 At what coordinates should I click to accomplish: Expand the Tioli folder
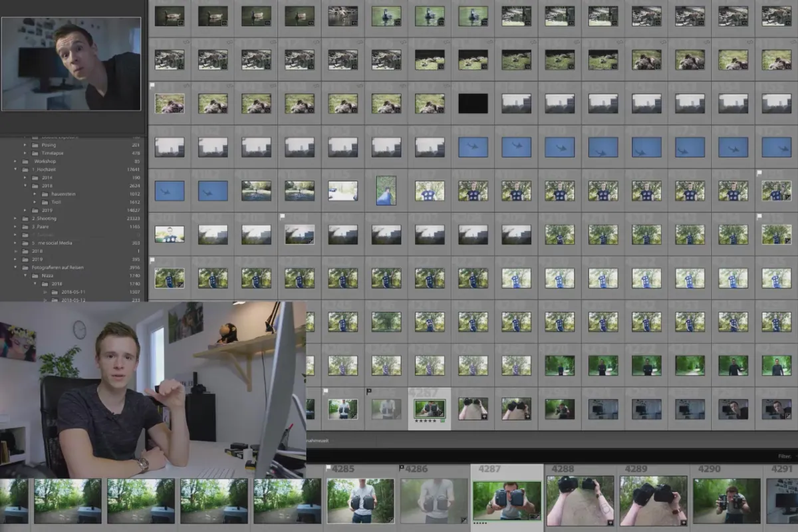click(x=35, y=202)
